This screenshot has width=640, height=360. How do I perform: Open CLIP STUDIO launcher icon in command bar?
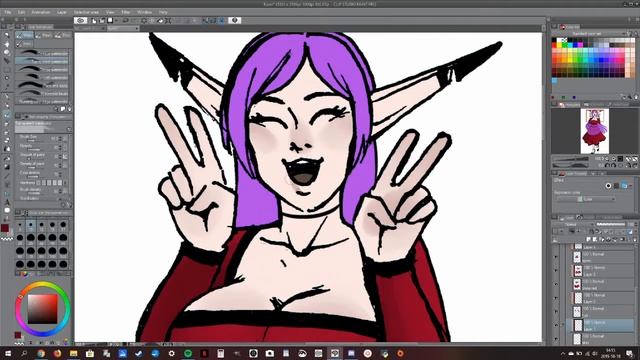click(x=80, y=20)
